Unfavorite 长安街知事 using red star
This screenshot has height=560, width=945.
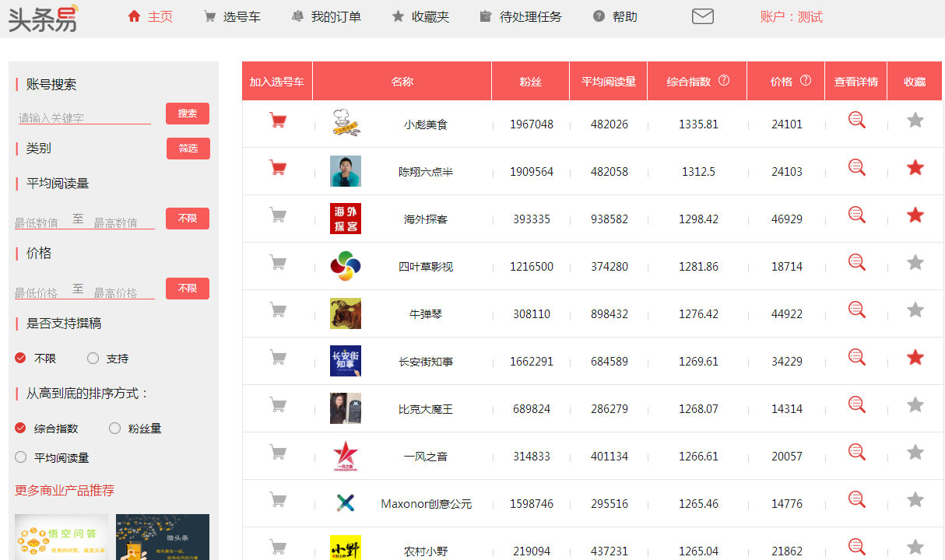click(x=915, y=358)
